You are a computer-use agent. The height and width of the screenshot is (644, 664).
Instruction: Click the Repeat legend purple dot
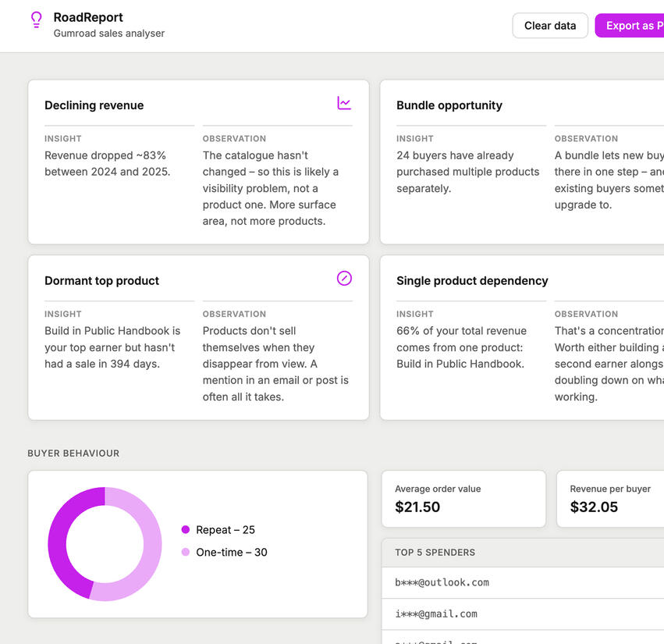coord(186,530)
